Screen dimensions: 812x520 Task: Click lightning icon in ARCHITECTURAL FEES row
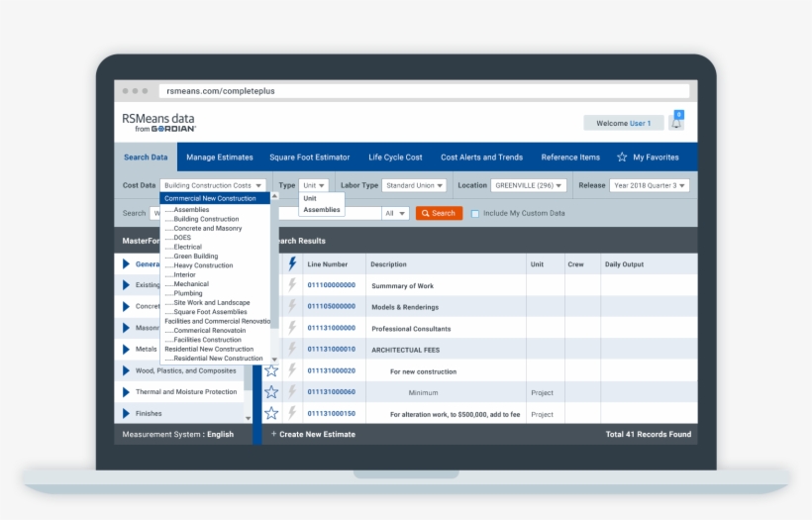coord(292,349)
